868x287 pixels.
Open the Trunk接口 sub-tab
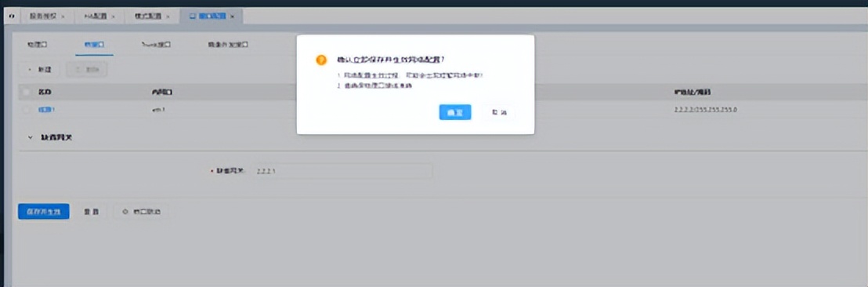156,45
